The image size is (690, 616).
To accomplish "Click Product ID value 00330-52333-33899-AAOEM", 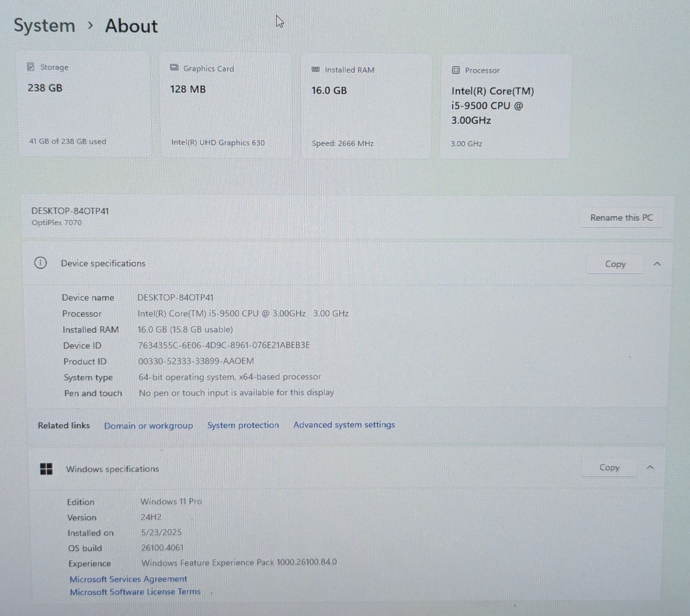I will pyautogui.click(x=196, y=361).
